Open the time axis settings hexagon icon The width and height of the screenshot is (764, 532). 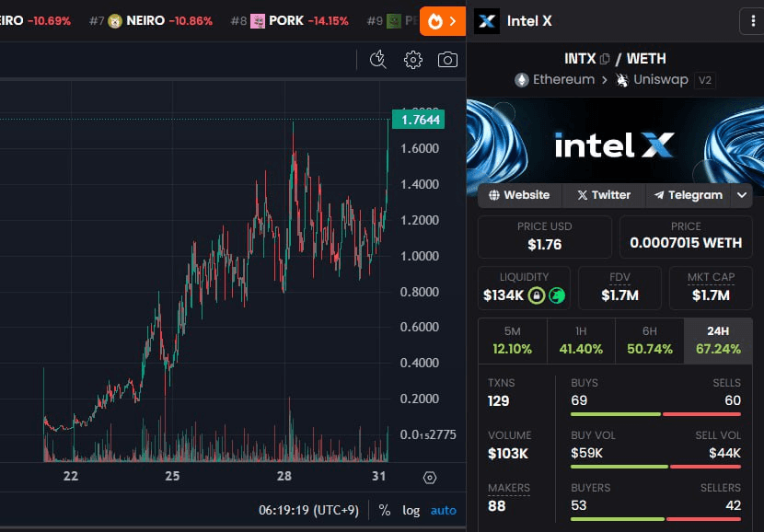(430, 477)
